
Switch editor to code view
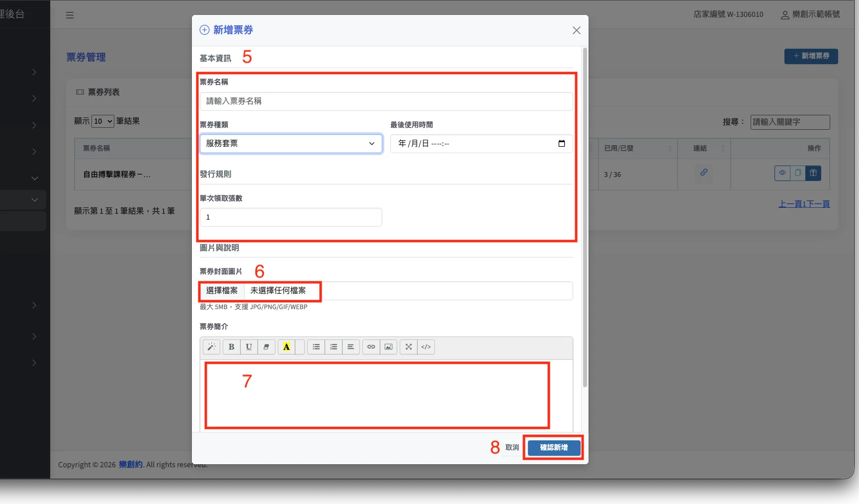(x=426, y=347)
